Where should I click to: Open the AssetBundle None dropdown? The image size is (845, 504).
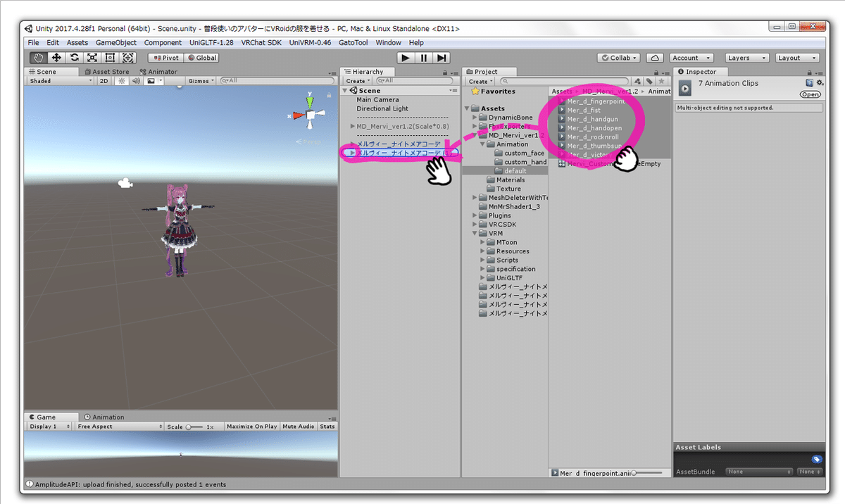tap(759, 472)
